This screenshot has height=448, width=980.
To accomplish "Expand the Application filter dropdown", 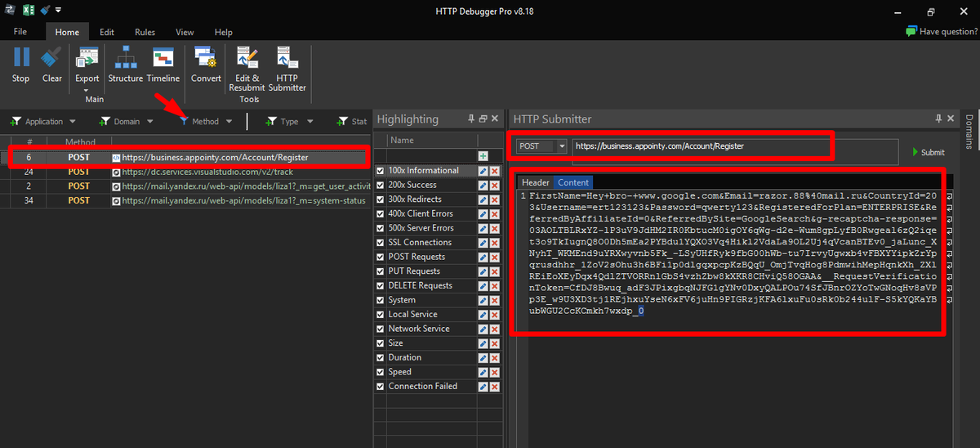I will coord(72,122).
